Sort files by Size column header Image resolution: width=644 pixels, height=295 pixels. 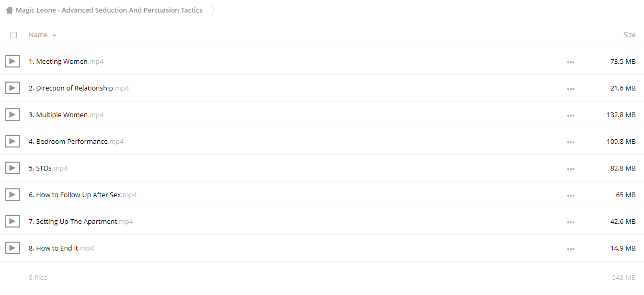(x=629, y=35)
